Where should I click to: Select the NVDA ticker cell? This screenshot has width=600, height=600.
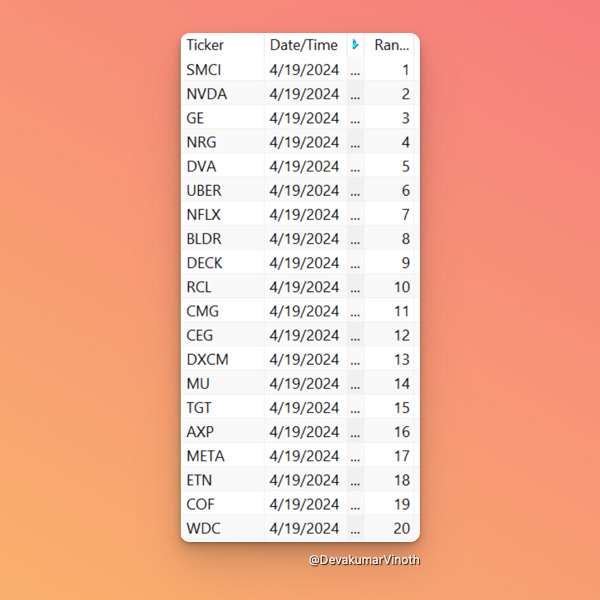click(222, 94)
